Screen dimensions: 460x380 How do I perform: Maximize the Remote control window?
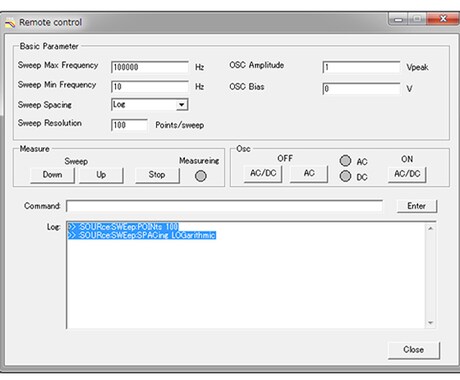417,19
